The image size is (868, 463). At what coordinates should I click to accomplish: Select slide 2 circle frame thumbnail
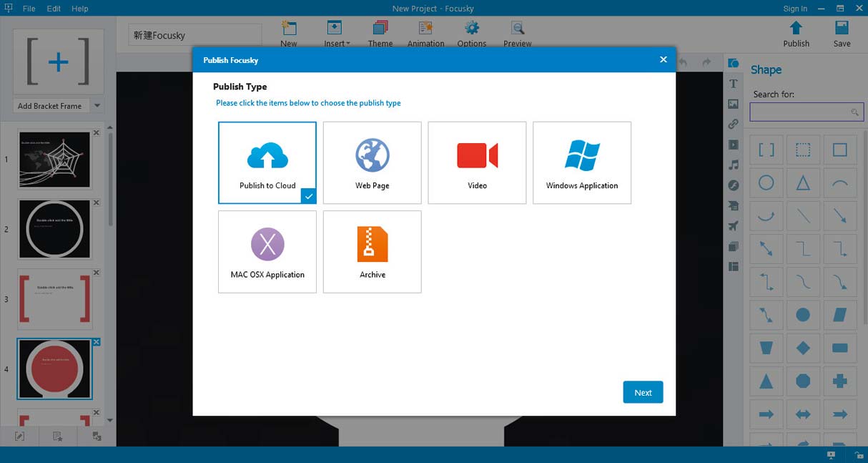[x=54, y=229]
